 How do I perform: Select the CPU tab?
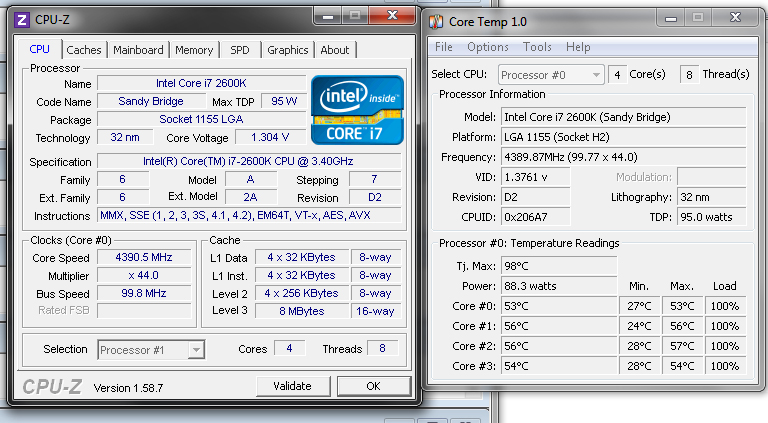coord(39,49)
